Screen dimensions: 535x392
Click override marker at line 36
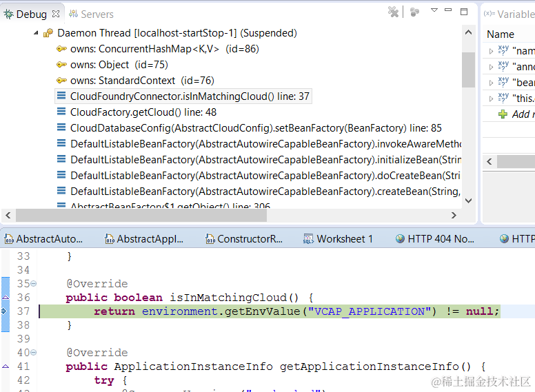6,298
